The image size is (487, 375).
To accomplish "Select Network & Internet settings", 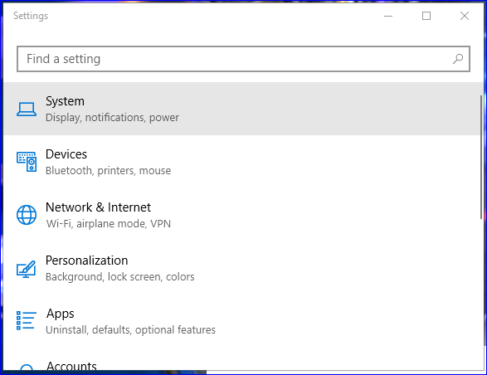I will [243, 215].
